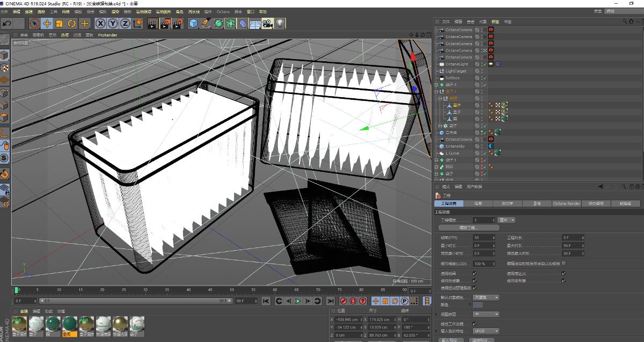
Task: Open the 窗口 menu in the menu bar
Action: 251,12
